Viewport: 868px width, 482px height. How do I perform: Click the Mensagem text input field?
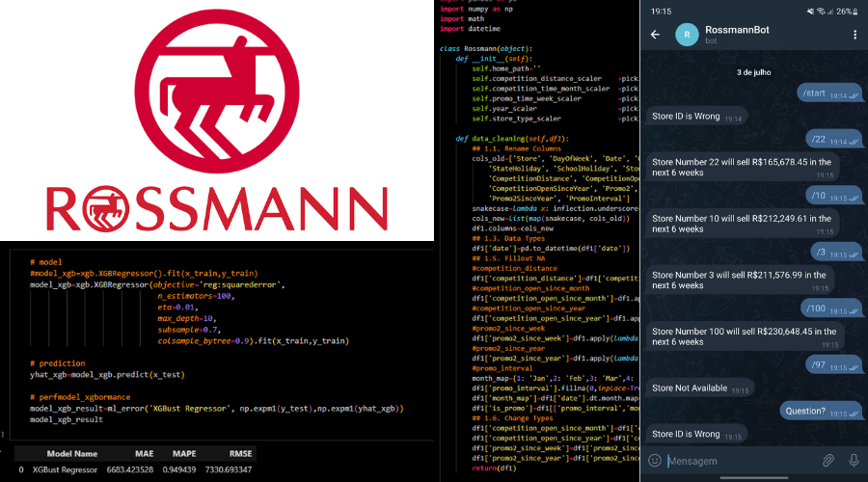click(738, 461)
